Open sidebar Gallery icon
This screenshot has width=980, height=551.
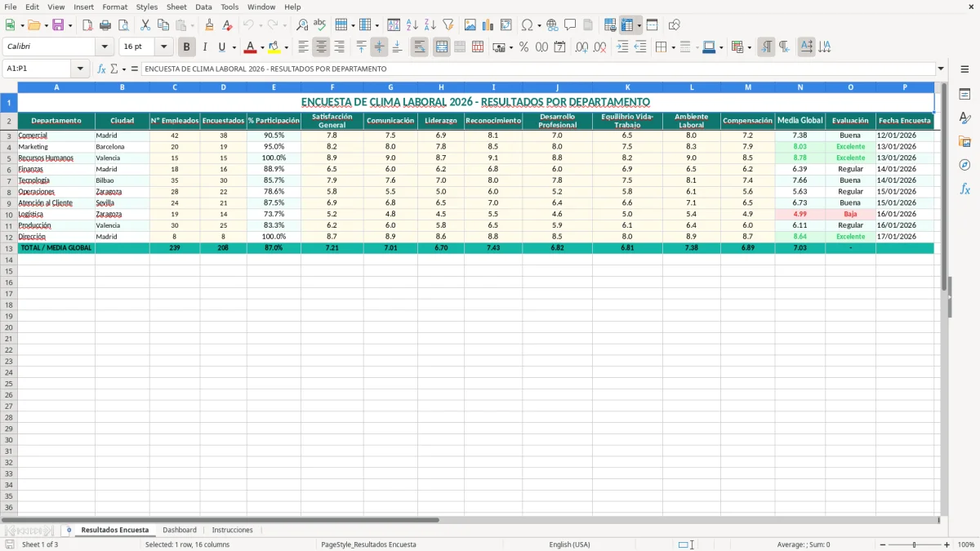coord(964,142)
